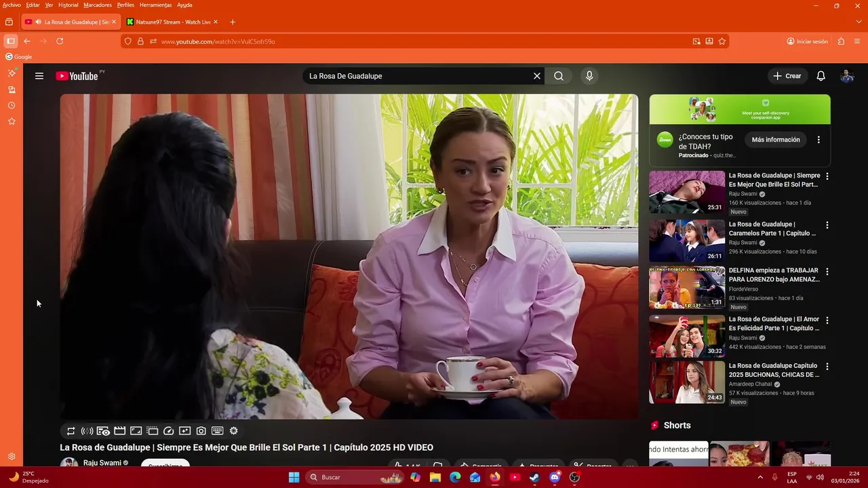The width and height of the screenshot is (868, 488).
Task: Open the YouTube hamburger guide menu
Action: (x=39, y=76)
